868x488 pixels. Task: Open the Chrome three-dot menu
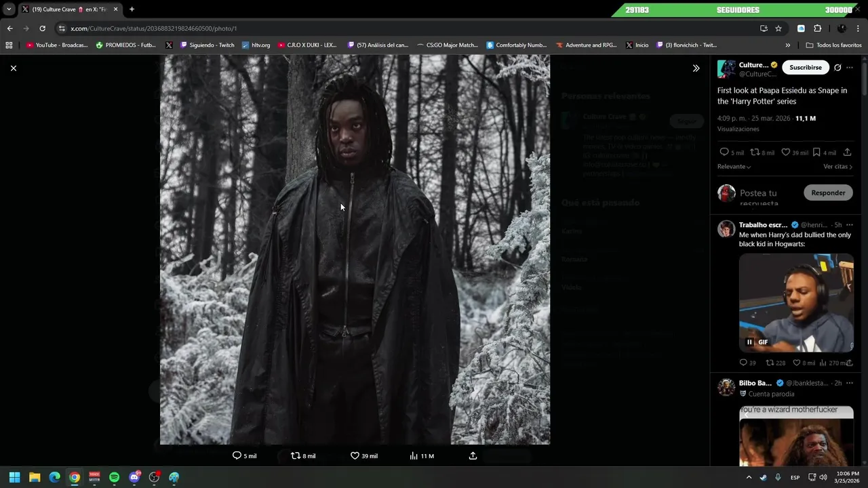(859, 28)
